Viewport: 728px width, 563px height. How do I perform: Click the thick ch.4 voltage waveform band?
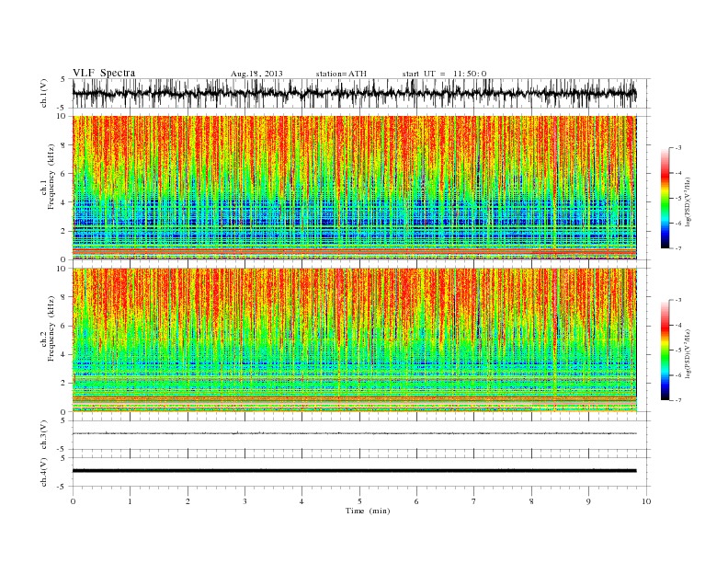click(x=354, y=471)
